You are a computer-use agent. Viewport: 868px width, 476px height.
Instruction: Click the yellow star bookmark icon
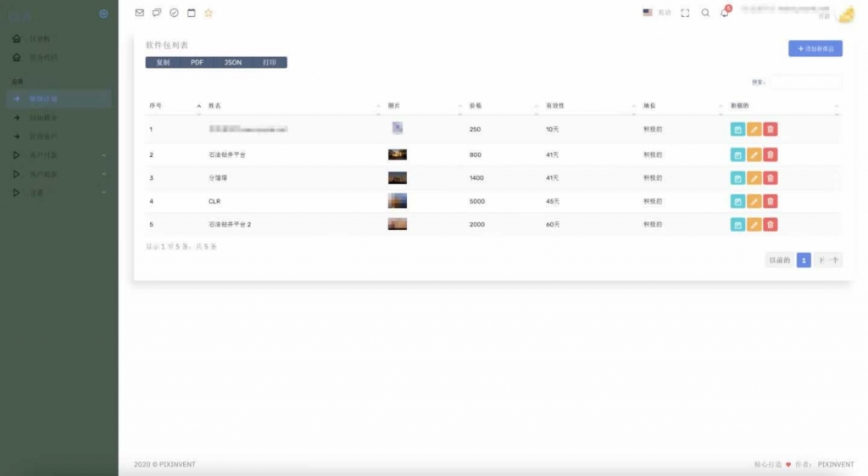(209, 13)
